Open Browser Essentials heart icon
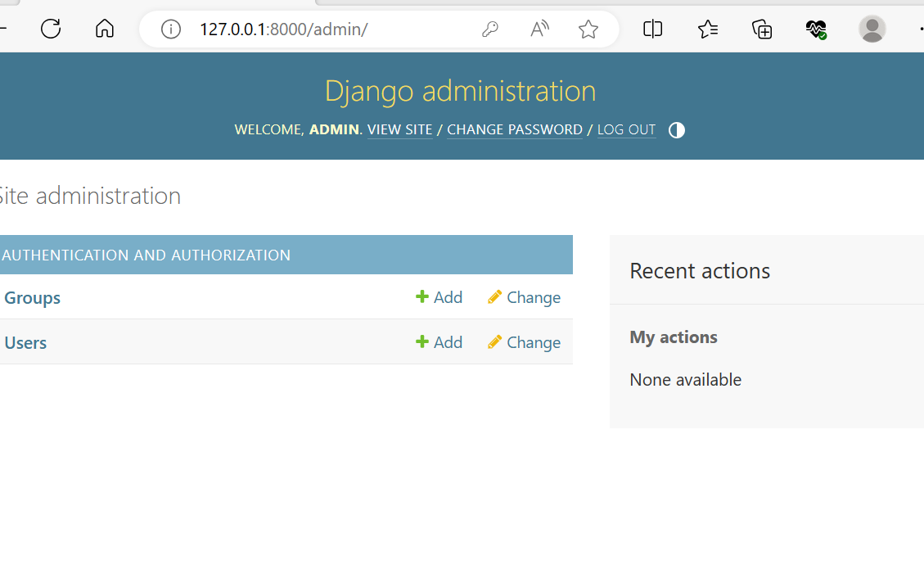Viewport: 924px width, 583px height. point(816,29)
